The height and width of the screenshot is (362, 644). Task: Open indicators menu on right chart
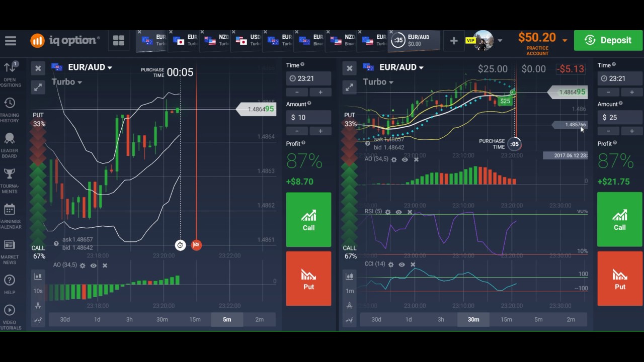pos(349,320)
